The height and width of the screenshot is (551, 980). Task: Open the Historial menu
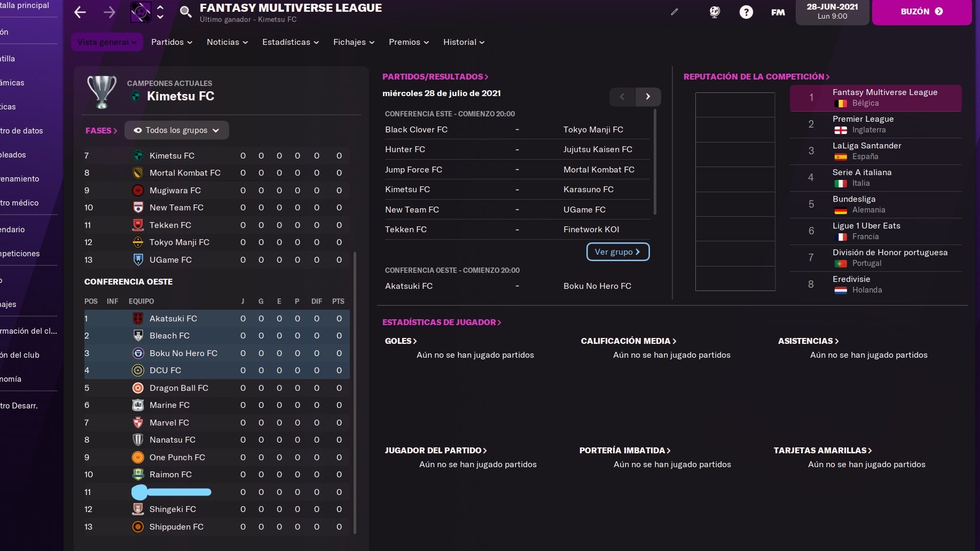(x=464, y=42)
